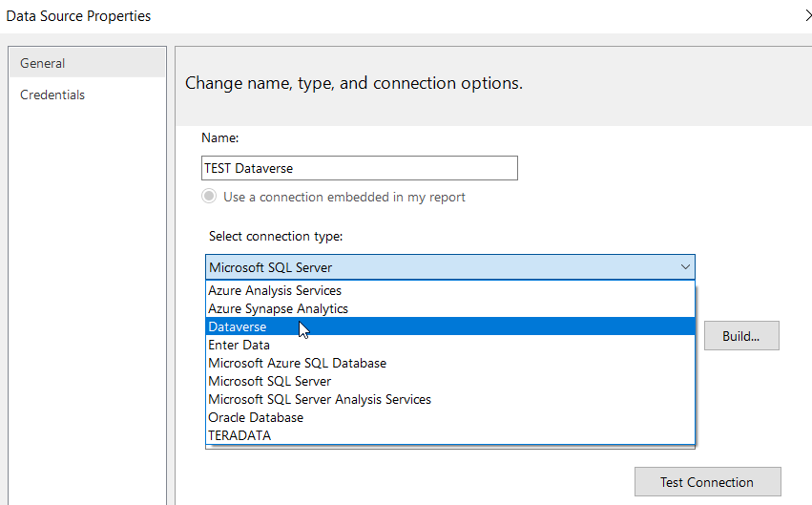Click the data source Name field
Viewport: 812px width, 505px height.
[360, 168]
